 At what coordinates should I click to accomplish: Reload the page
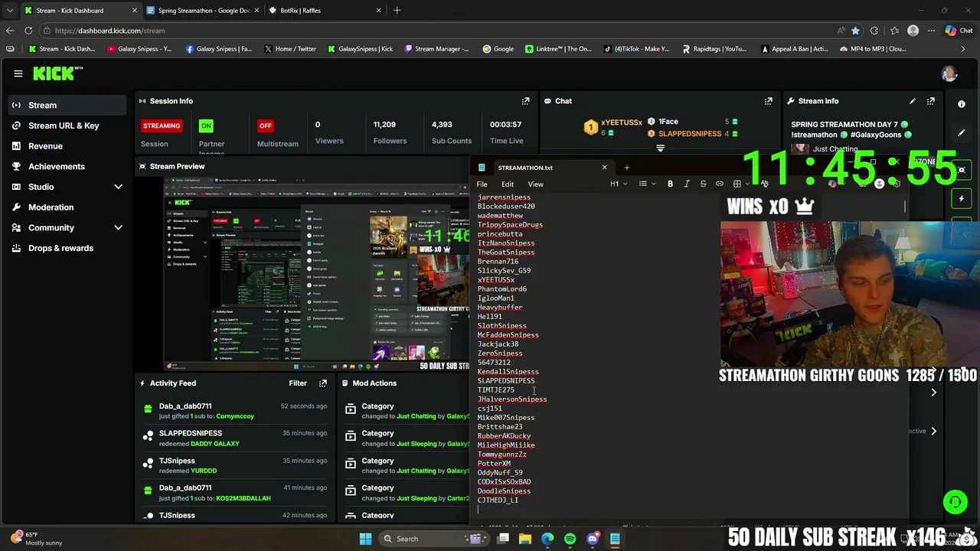pyautogui.click(x=28, y=31)
